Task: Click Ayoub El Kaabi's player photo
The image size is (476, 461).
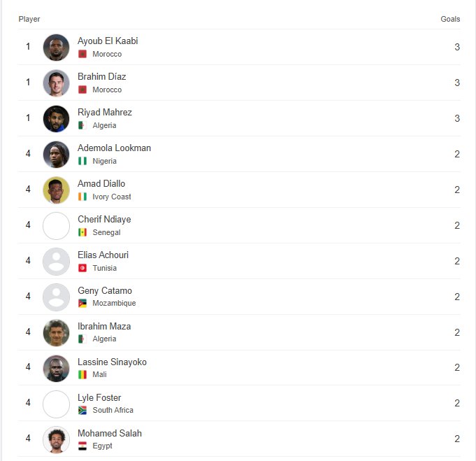Action: click(56, 48)
